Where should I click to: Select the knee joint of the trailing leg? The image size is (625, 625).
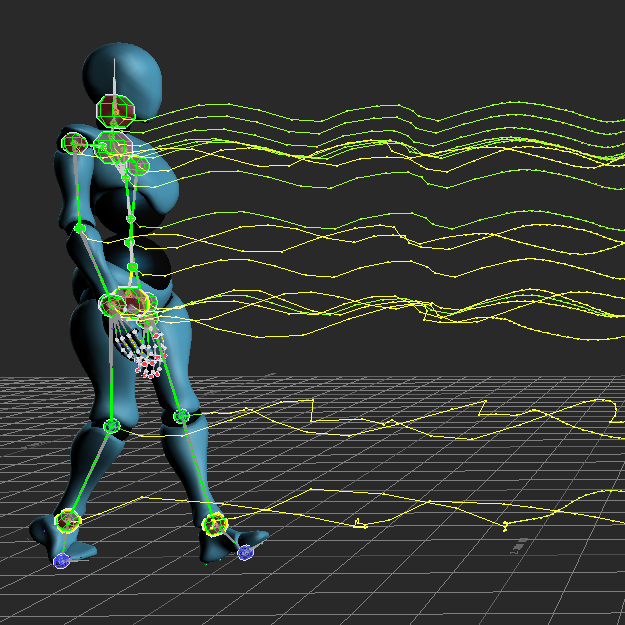point(112,426)
